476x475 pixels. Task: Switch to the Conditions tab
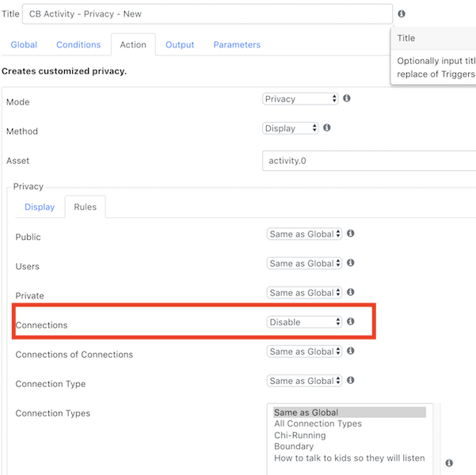point(78,44)
